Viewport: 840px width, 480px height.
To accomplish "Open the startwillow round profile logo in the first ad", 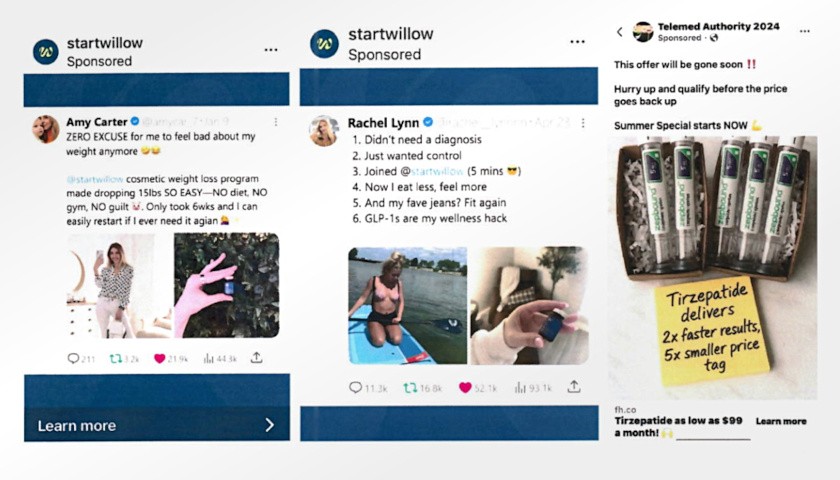I will (46, 52).
